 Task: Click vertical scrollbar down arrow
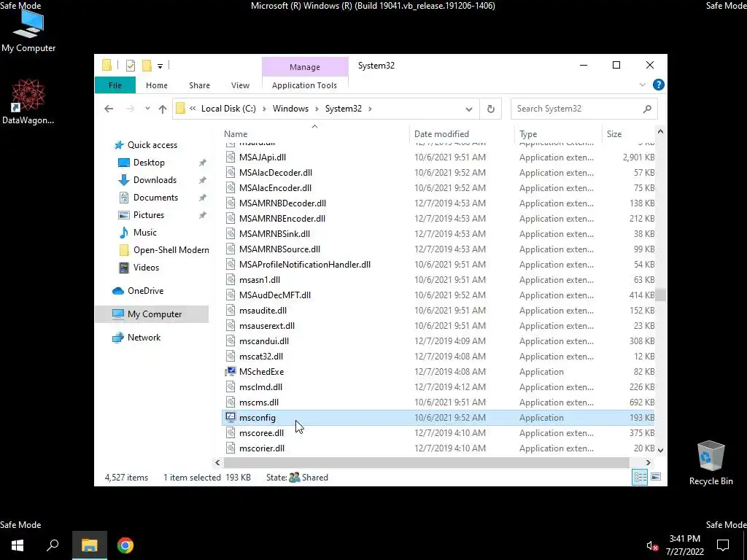point(660,449)
